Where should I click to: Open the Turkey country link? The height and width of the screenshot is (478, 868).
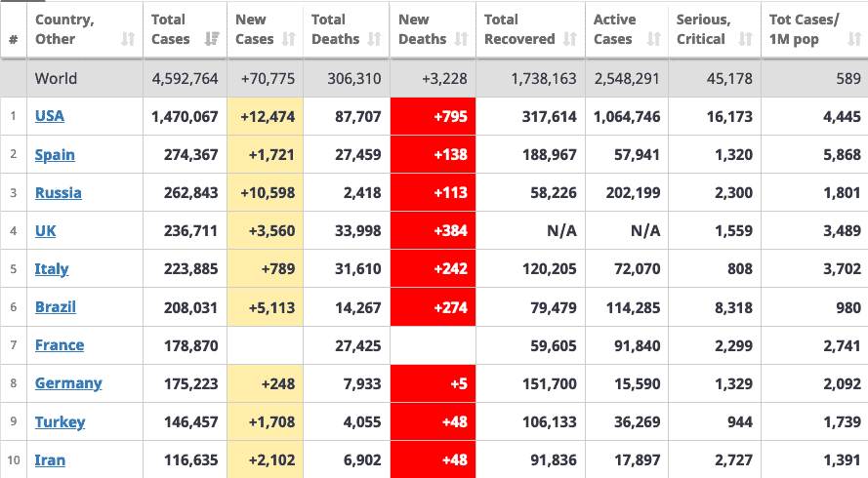coord(60,422)
